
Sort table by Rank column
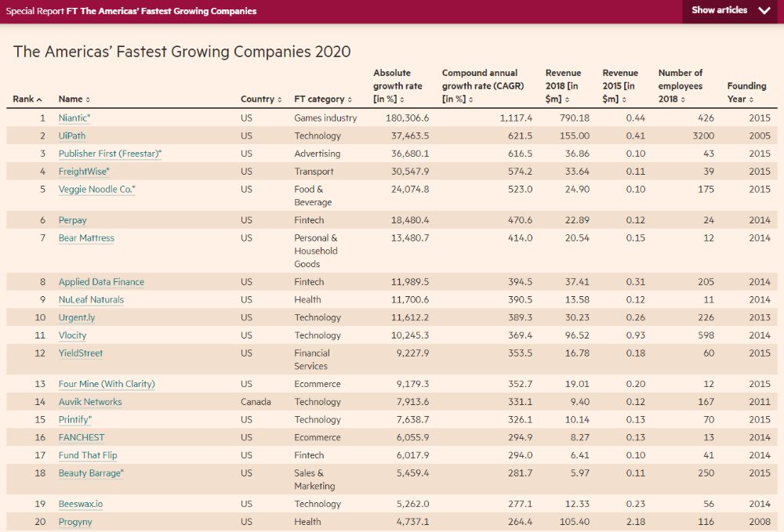pyautogui.click(x=27, y=99)
